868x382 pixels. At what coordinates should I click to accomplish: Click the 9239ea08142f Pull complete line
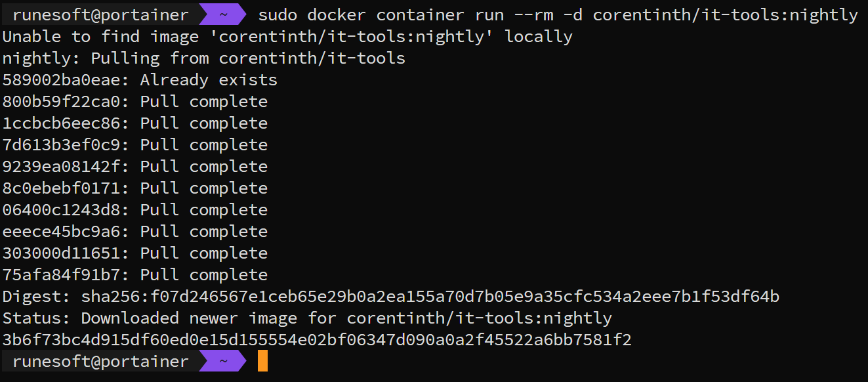point(135,167)
